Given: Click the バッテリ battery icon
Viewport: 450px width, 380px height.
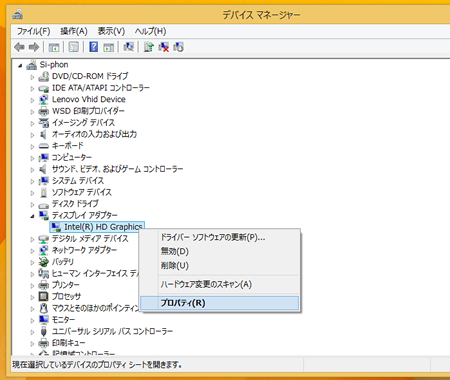Looking at the screenshot, I should click(44, 262).
